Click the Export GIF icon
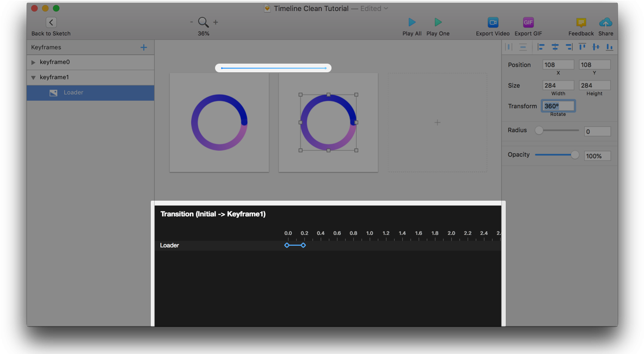Viewport: 644px width, 354px height. click(528, 22)
